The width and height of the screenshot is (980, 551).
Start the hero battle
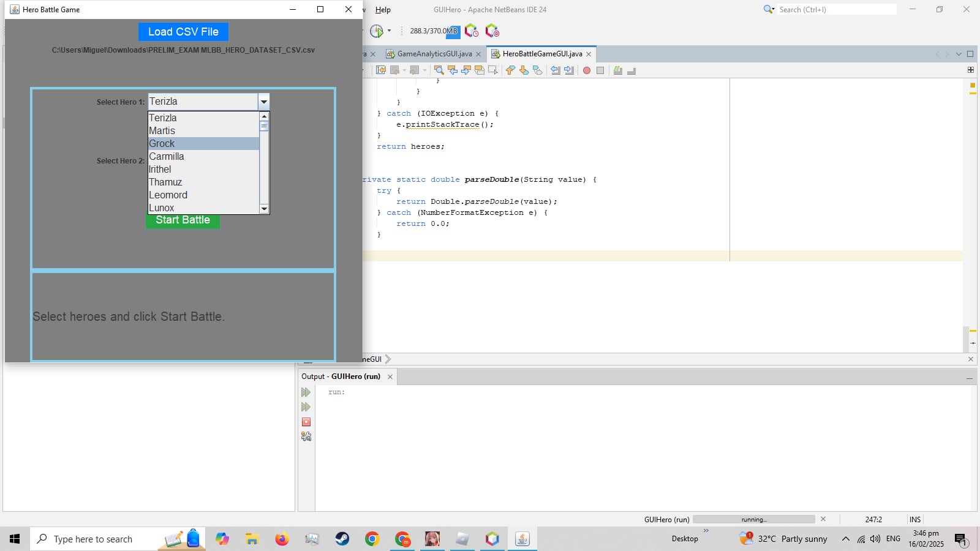pos(183,221)
